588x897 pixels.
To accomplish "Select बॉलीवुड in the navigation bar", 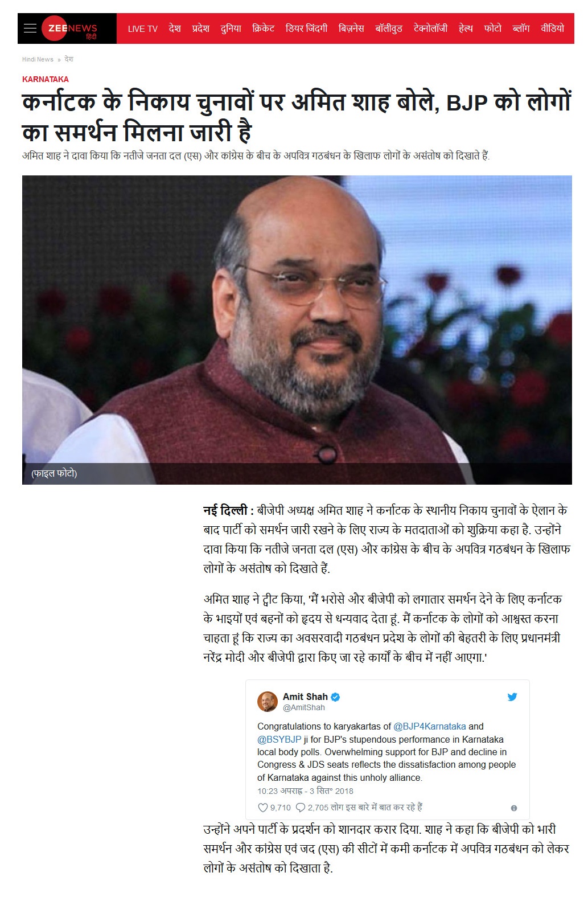I will point(389,28).
